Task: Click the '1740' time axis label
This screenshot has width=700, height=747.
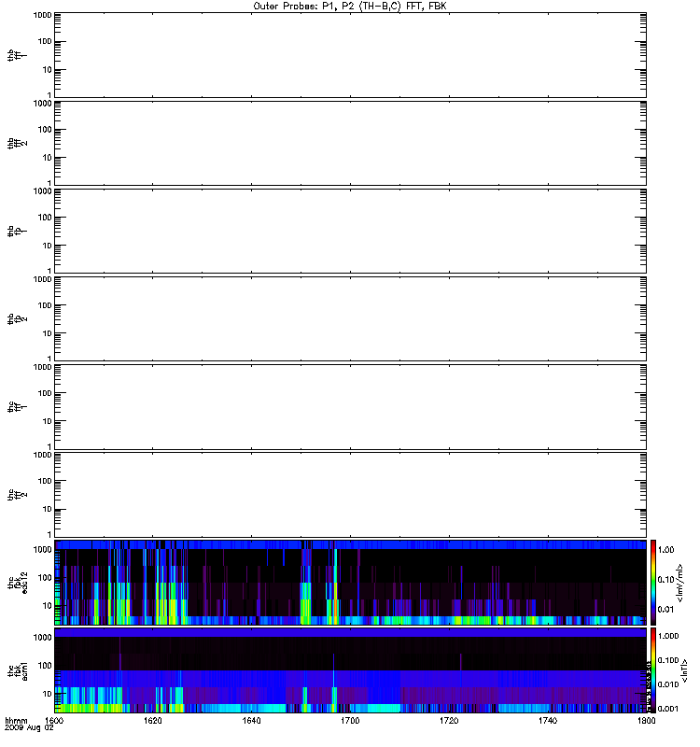Action: 548,721
